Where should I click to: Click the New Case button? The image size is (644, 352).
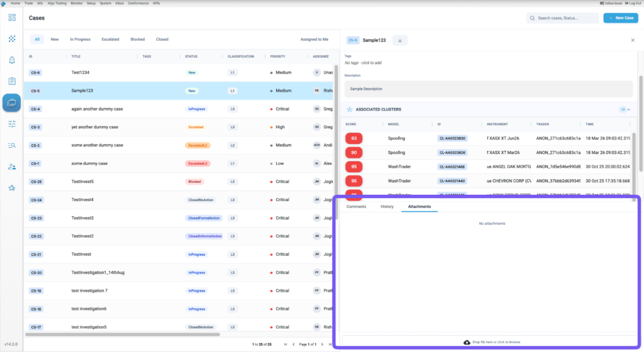(x=621, y=18)
